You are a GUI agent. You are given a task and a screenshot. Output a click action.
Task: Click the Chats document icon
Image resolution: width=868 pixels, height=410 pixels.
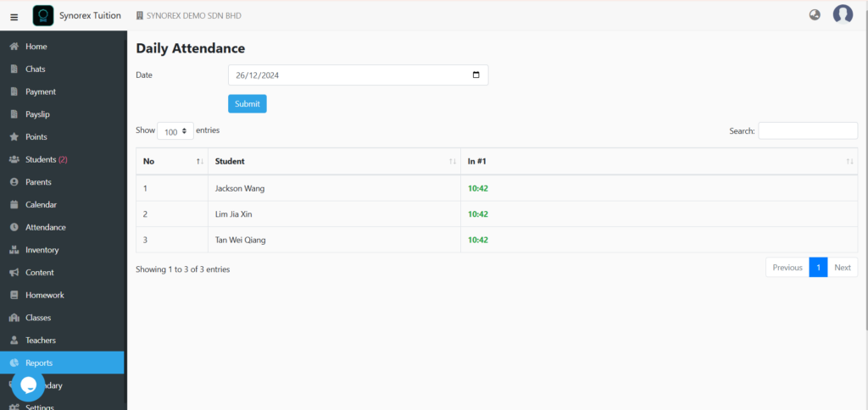14,69
